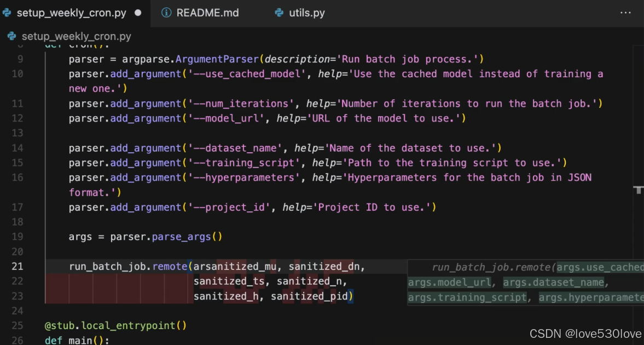The height and width of the screenshot is (345, 644).
Task: Click the '--dataset_name' argument string
Action: 235,148
